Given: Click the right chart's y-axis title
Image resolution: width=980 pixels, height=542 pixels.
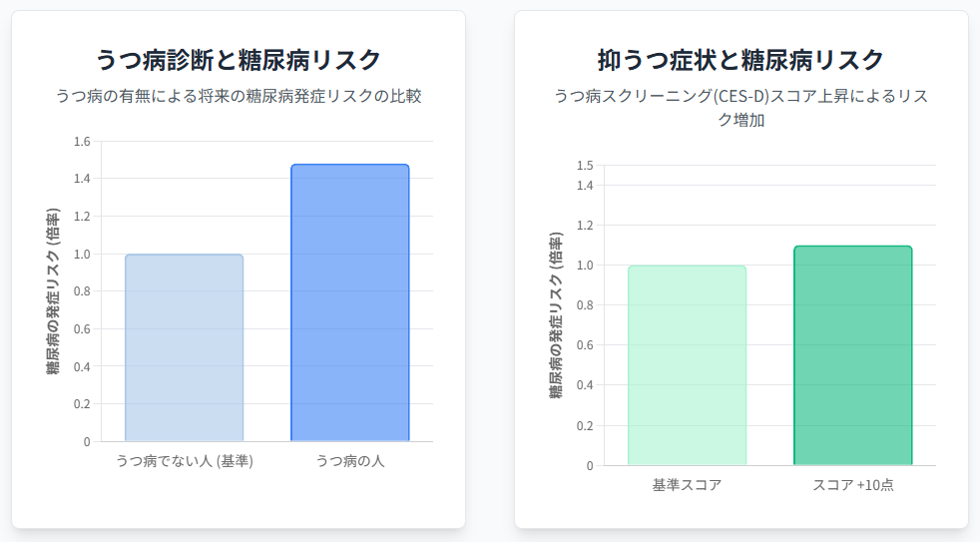Looking at the screenshot, I should pos(556,314).
